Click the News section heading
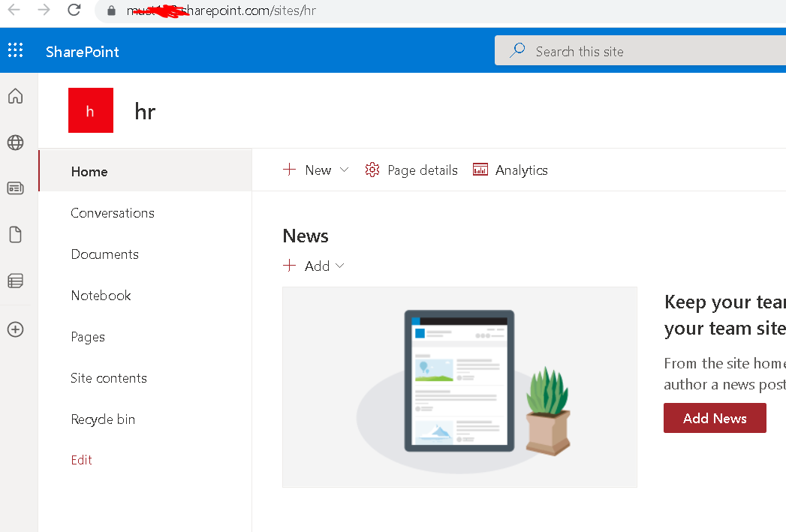Image resolution: width=786 pixels, height=532 pixels. coord(306,236)
